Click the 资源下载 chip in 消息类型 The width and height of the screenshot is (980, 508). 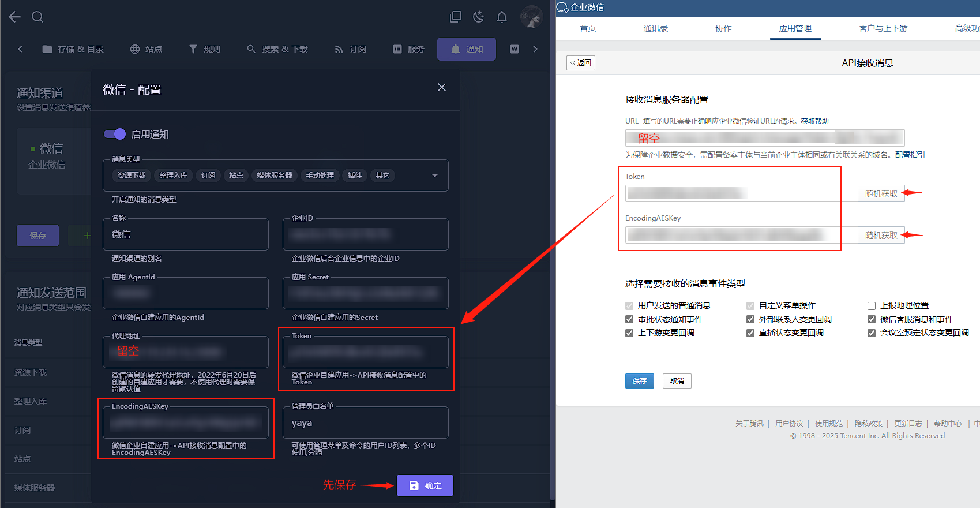(132, 175)
